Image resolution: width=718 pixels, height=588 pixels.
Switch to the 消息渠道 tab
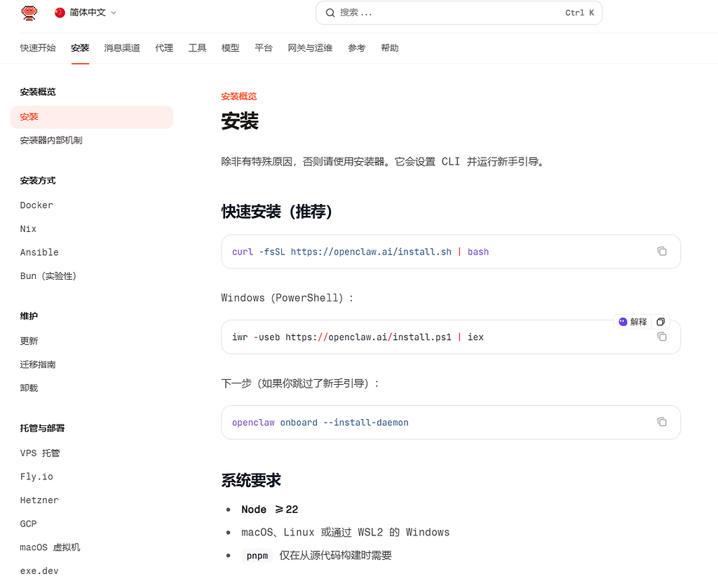click(x=122, y=48)
